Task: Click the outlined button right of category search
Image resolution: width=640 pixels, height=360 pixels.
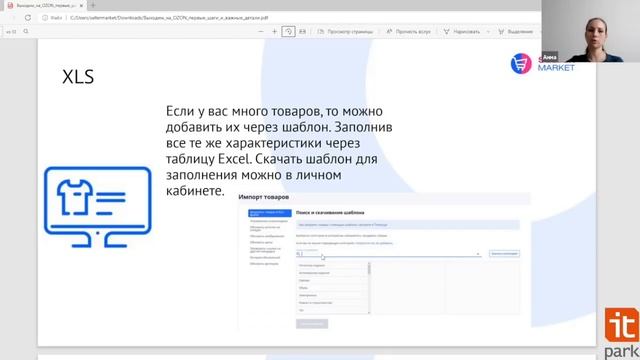Action: click(x=504, y=254)
